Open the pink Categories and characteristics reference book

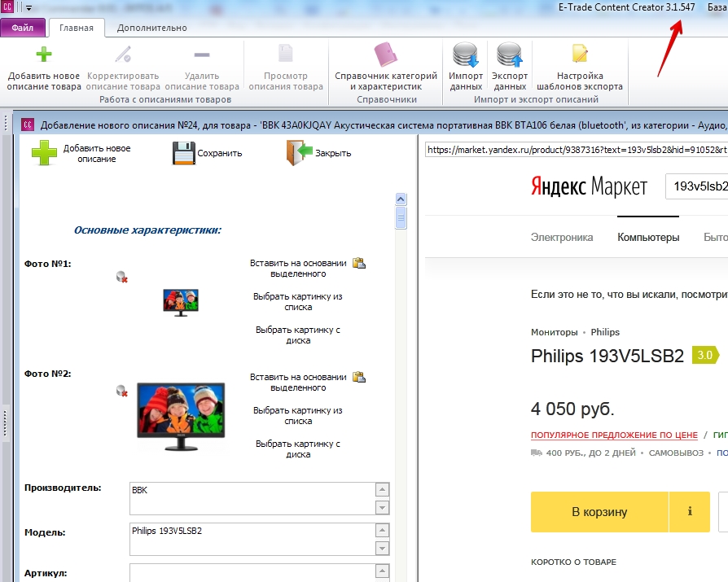(386, 55)
